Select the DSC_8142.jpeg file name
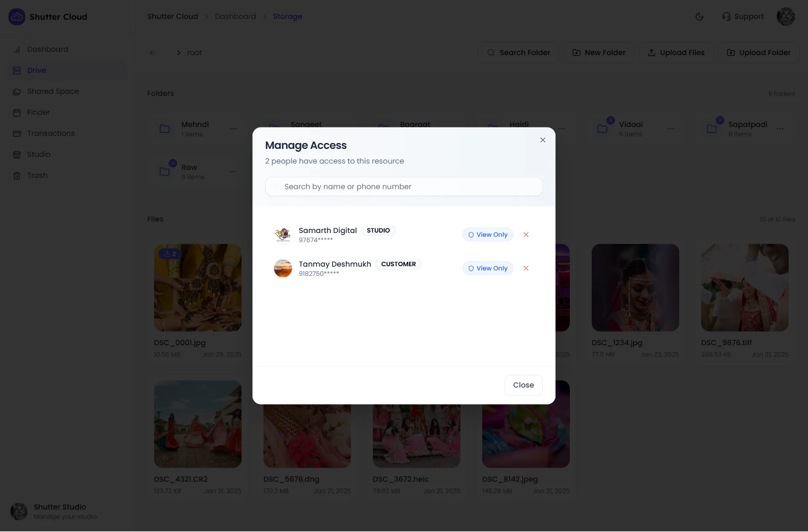808x532 pixels. [x=510, y=479]
